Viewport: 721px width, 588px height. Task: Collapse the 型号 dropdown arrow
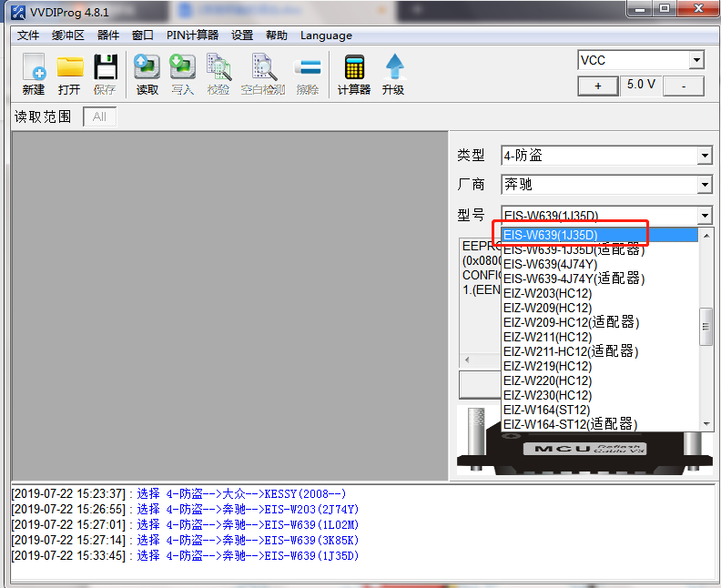705,215
